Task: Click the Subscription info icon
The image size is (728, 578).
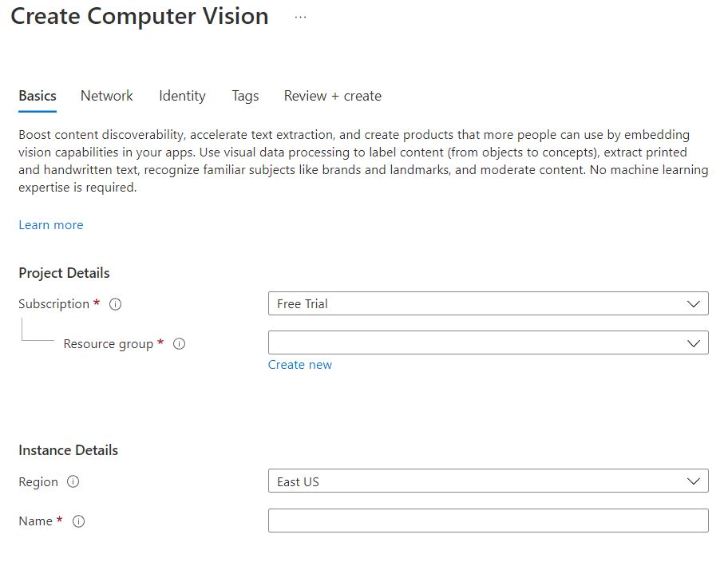Action: point(115,304)
